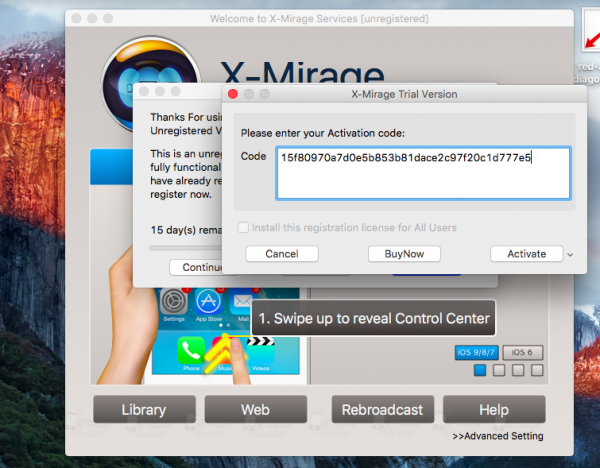600x468 pixels.
Task: Click the Rebroadcast button
Action: click(383, 409)
